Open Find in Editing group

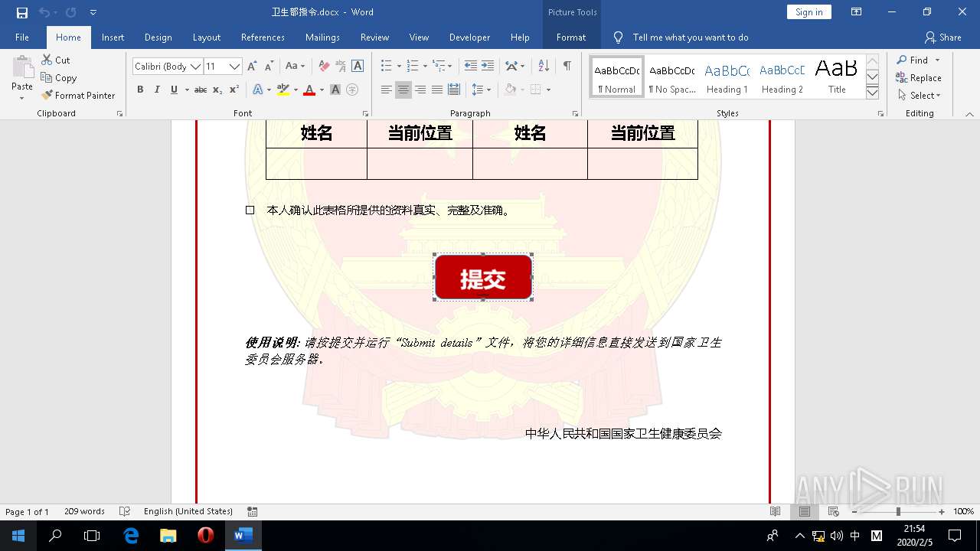[x=913, y=60]
